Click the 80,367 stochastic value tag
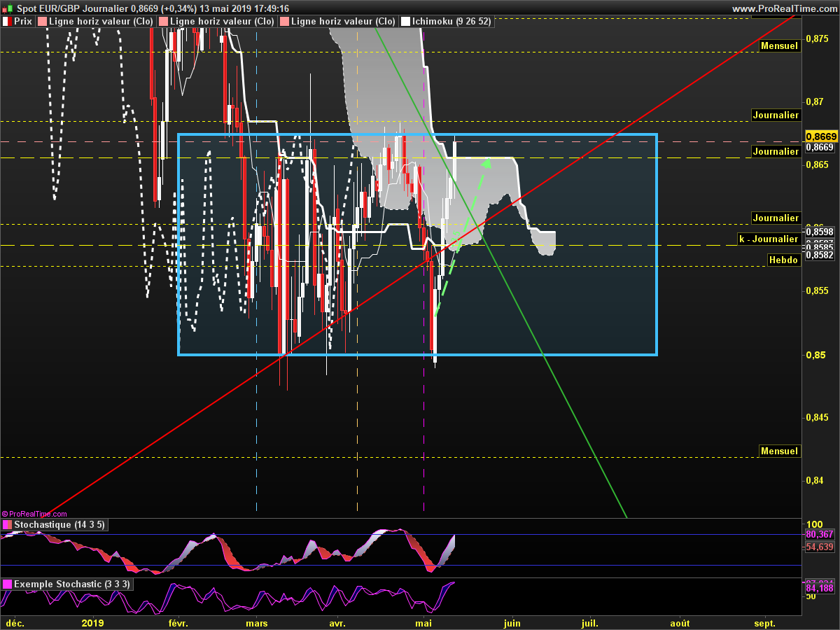 (x=820, y=534)
